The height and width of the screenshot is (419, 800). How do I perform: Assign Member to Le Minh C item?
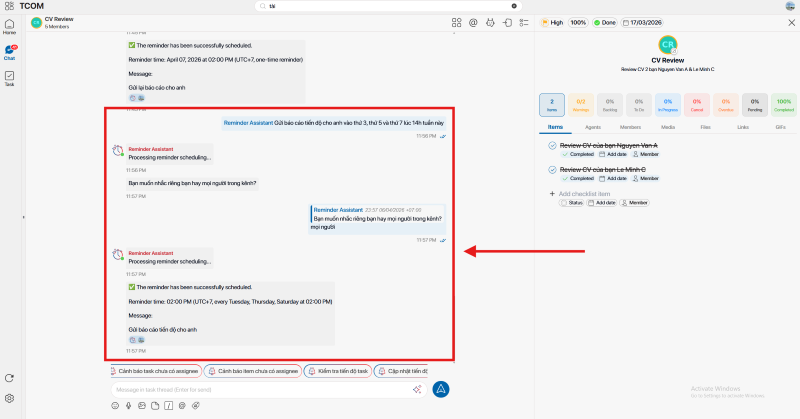point(646,179)
